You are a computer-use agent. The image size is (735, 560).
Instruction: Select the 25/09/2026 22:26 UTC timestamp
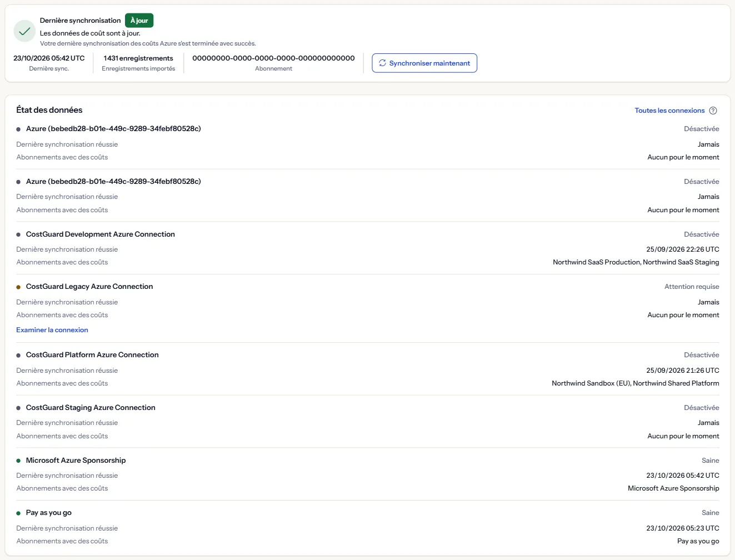coord(683,249)
